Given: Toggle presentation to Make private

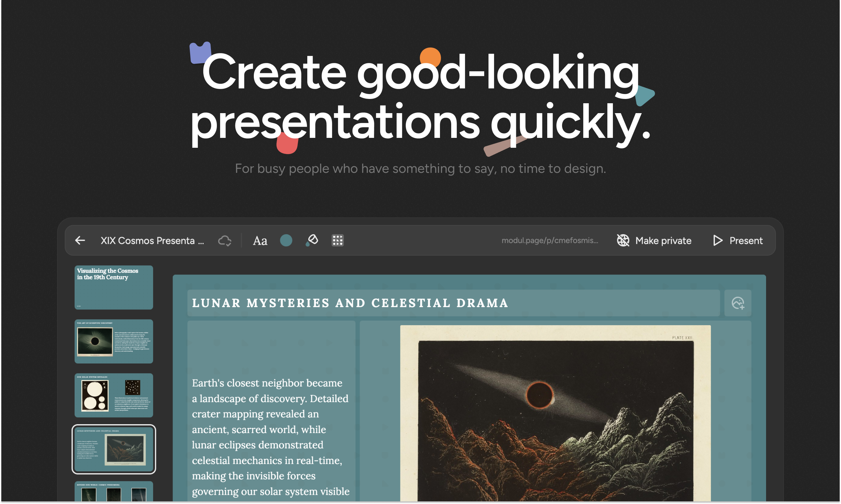Looking at the screenshot, I should click(x=663, y=240).
